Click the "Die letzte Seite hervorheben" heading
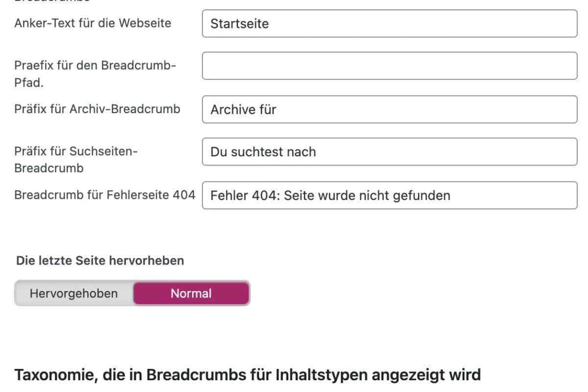Screen dimensions: 588x392 (x=99, y=260)
